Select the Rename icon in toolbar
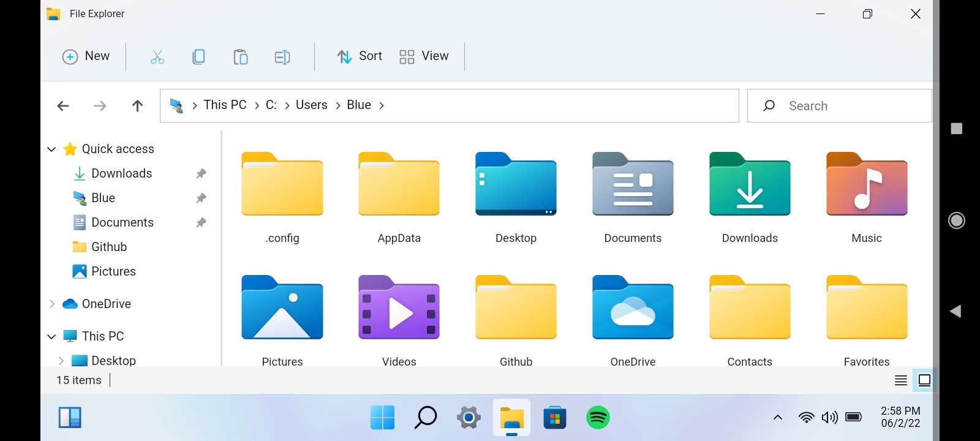This screenshot has height=441, width=980. (282, 57)
